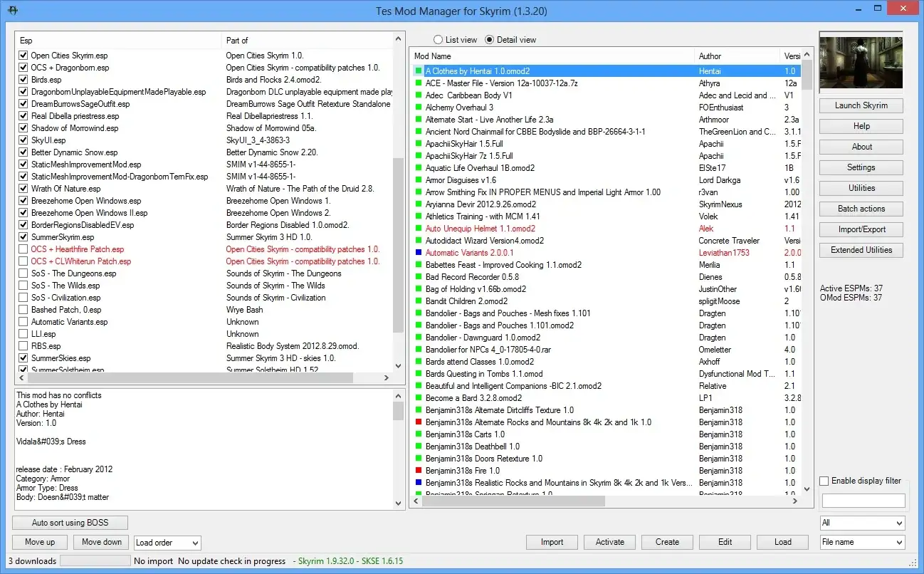Open the Load order dropdown
This screenshot has width=924, height=574.
(167, 542)
